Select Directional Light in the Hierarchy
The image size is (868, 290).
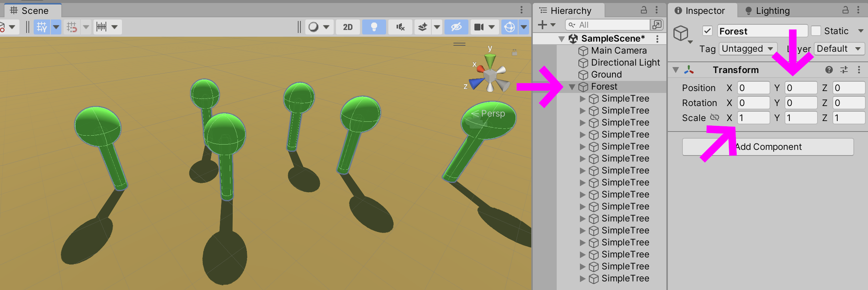(625, 63)
